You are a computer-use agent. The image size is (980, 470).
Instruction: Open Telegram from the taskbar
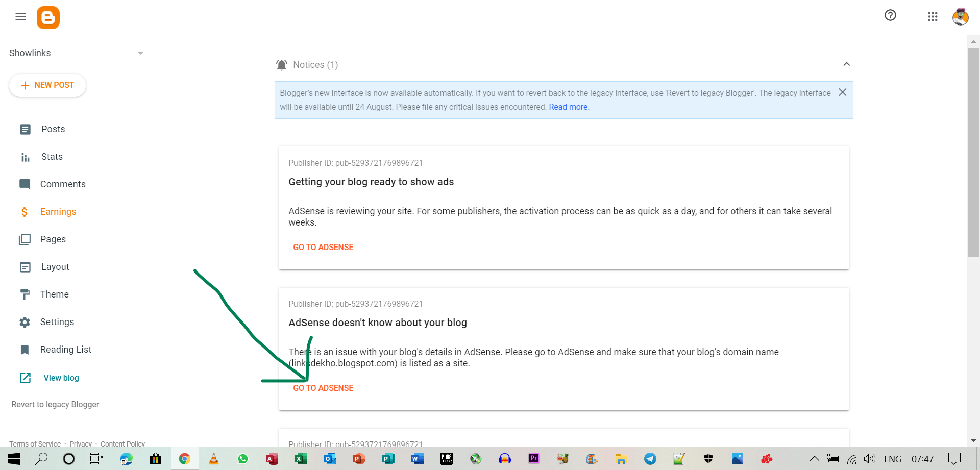click(x=650, y=459)
